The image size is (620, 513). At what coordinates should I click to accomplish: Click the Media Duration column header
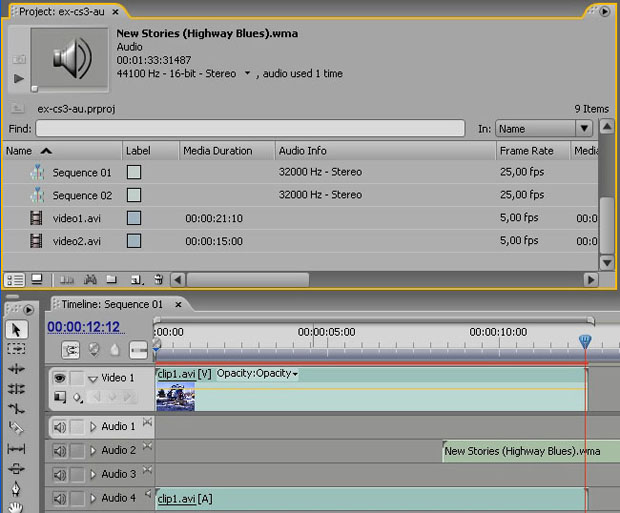coord(227,151)
